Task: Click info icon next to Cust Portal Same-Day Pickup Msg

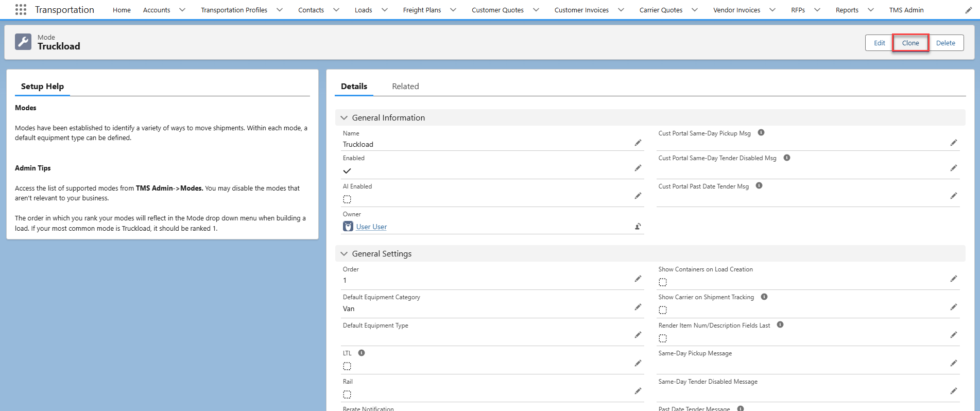Action: point(761,133)
